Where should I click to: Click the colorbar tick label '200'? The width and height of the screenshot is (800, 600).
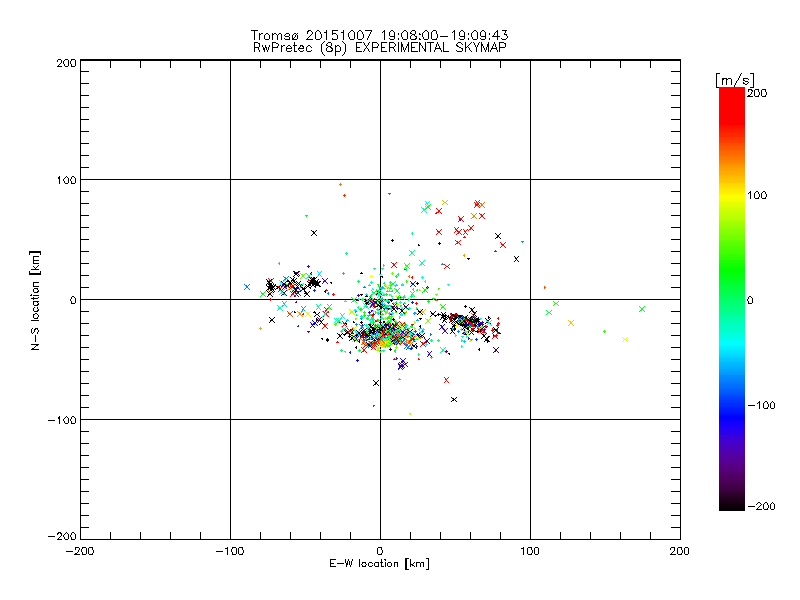(757, 93)
